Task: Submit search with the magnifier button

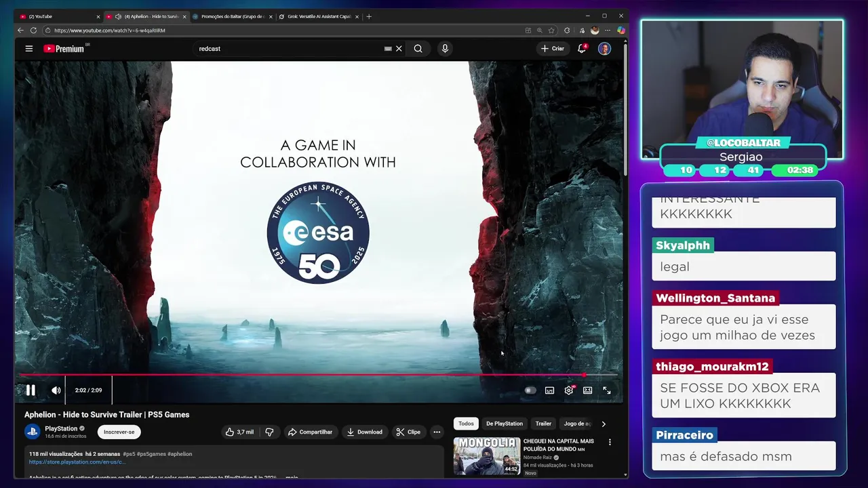Action: 418,49
